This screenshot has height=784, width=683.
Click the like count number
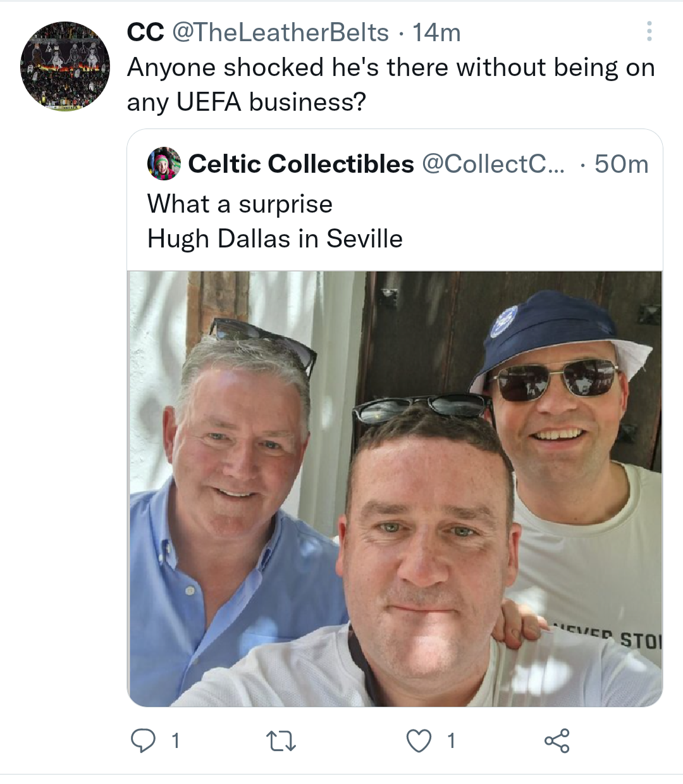451,740
